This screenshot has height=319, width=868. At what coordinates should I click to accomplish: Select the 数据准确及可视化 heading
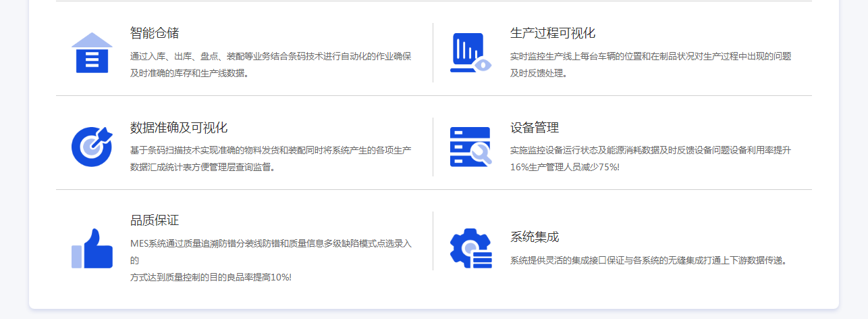tap(179, 128)
